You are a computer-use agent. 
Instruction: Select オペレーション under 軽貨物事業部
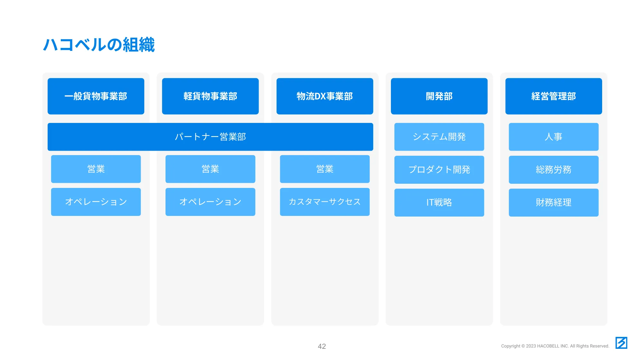click(210, 202)
